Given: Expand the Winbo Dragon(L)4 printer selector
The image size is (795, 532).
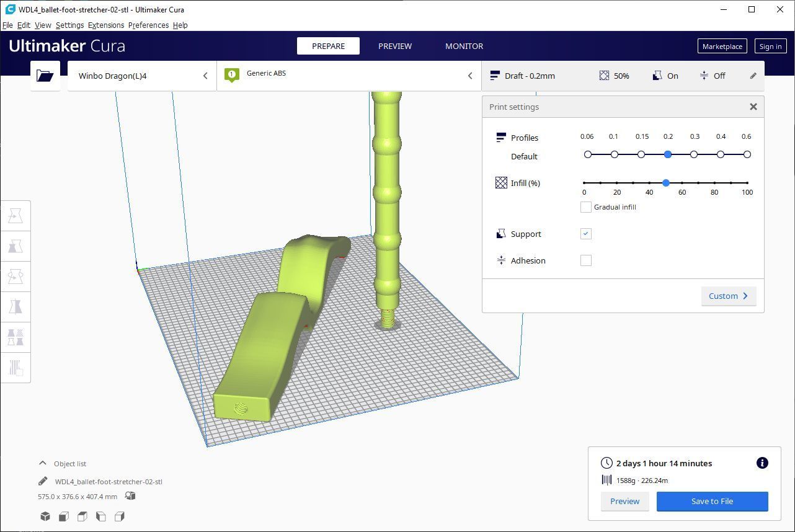Looking at the screenshot, I should pos(142,76).
